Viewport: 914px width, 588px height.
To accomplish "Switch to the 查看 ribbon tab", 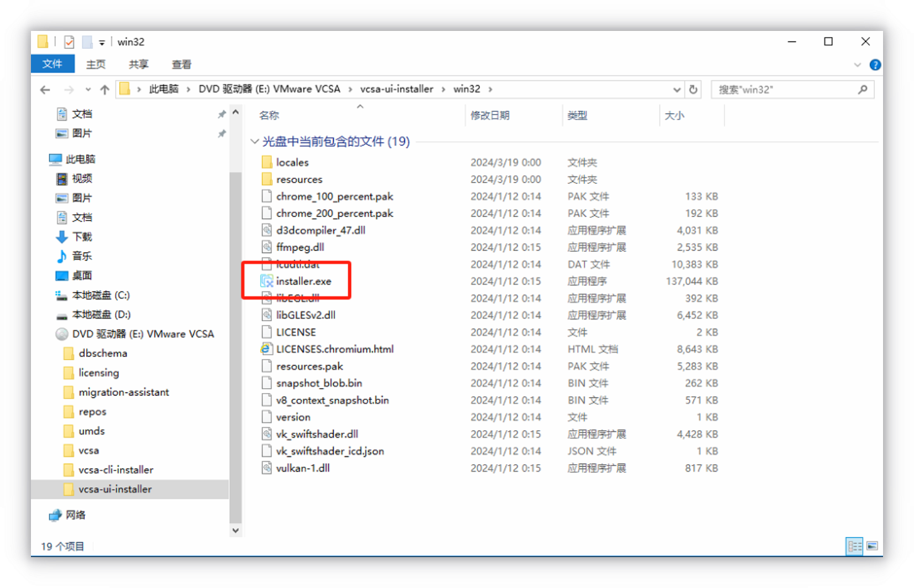I will coord(181,64).
